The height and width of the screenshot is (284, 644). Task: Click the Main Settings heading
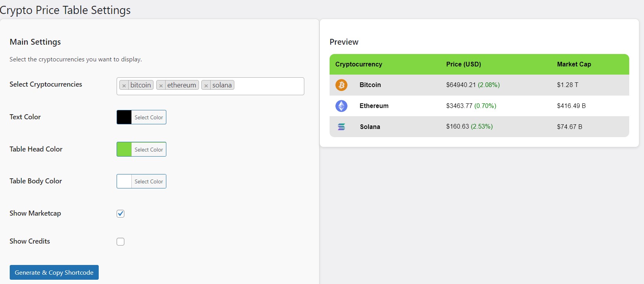pos(35,42)
